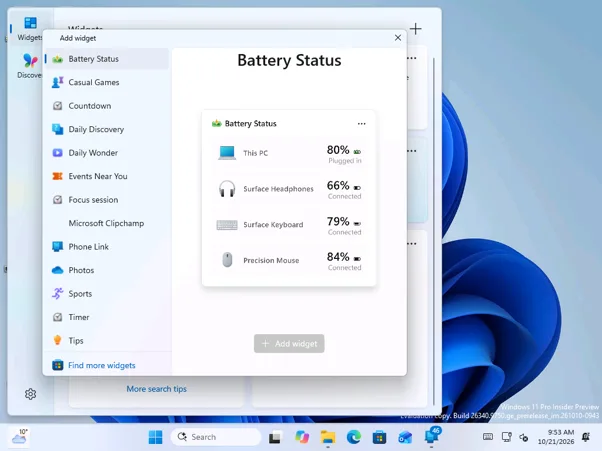602x451 pixels.
Task: Select the Daily Wonder widget
Action: coord(107,152)
